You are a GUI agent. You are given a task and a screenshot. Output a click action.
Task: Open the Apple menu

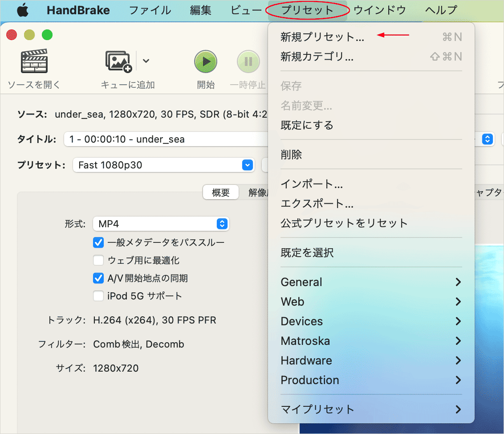coord(22,10)
